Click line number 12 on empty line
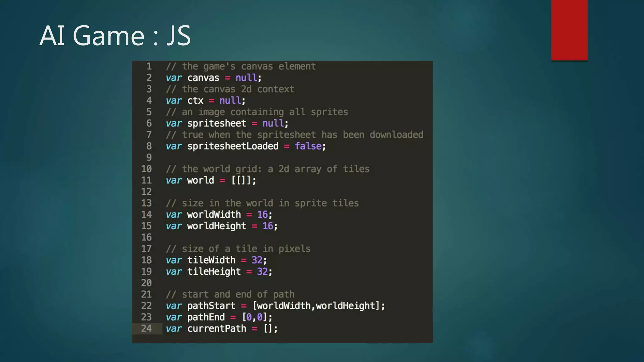Viewport: 644px width, 362px height. [x=146, y=192]
